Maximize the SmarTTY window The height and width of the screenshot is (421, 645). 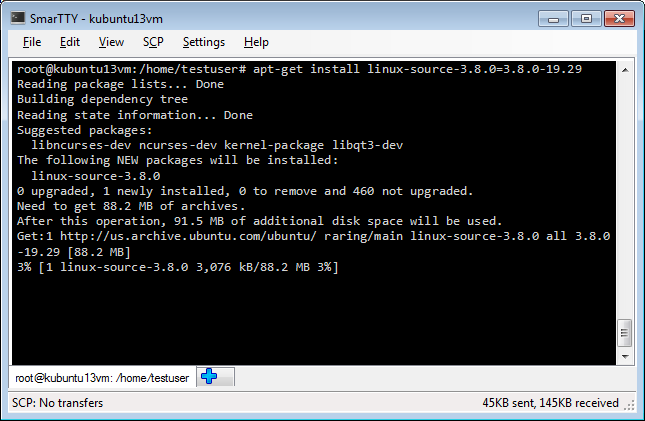(x=586, y=19)
